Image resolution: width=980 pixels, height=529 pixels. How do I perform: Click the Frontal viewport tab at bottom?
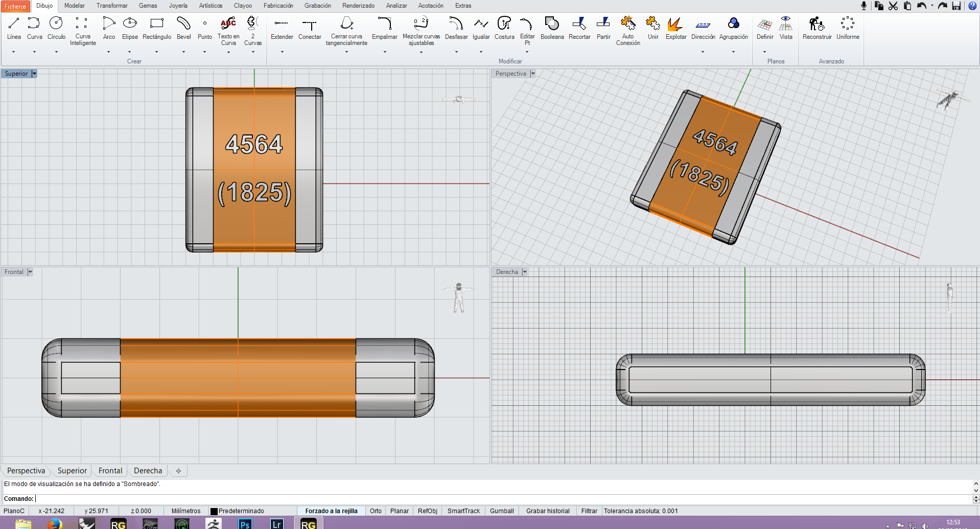point(110,471)
